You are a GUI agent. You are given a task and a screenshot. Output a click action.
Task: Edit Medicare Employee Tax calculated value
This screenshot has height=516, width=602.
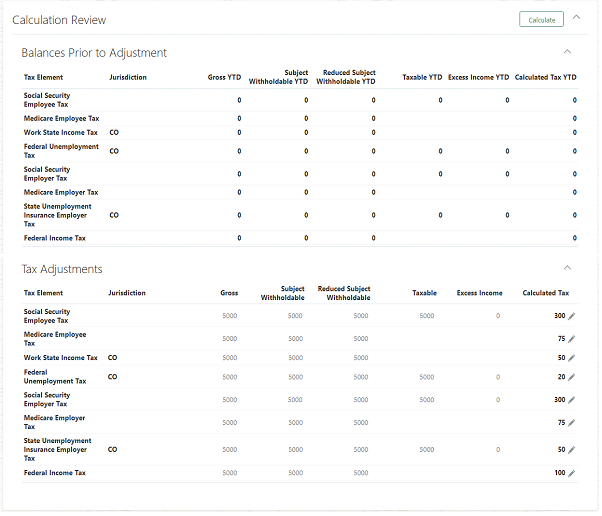572,339
